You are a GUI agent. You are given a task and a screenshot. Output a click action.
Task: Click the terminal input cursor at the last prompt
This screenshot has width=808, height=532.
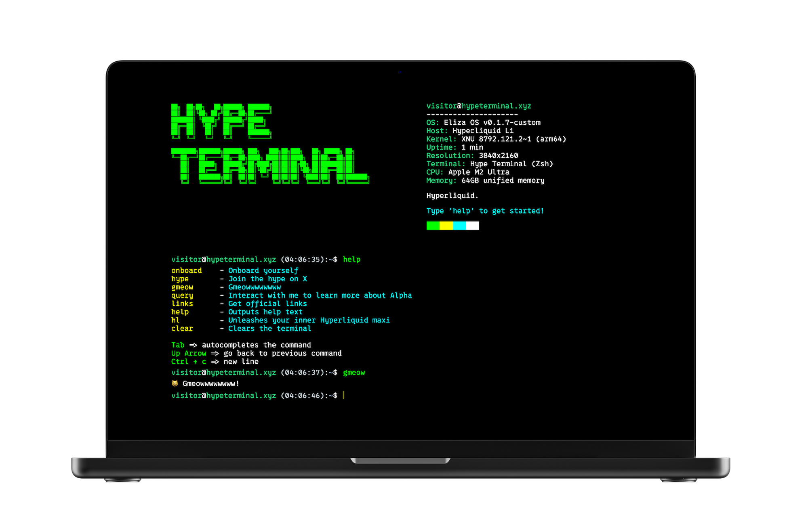[343, 395]
